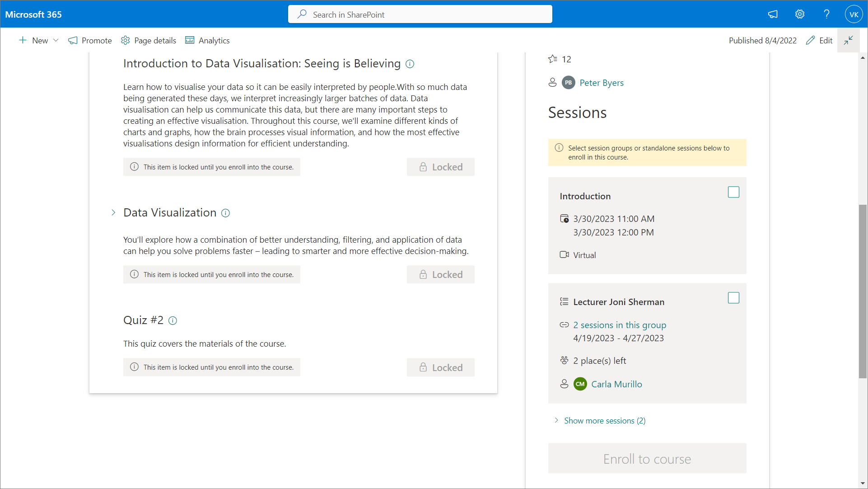Click the info icon beside Data Visualization title
This screenshot has width=868, height=489.
tap(225, 213)
